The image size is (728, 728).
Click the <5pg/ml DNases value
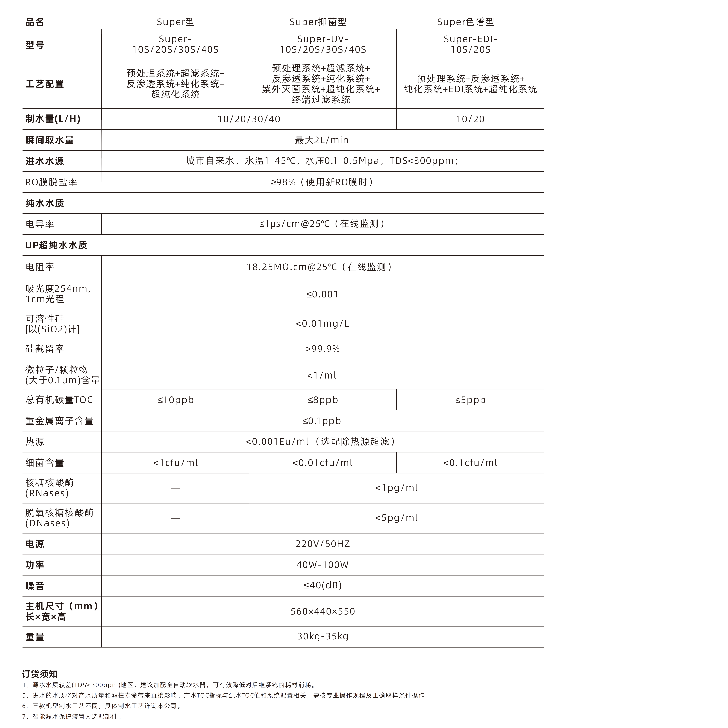tap(396, 518)
